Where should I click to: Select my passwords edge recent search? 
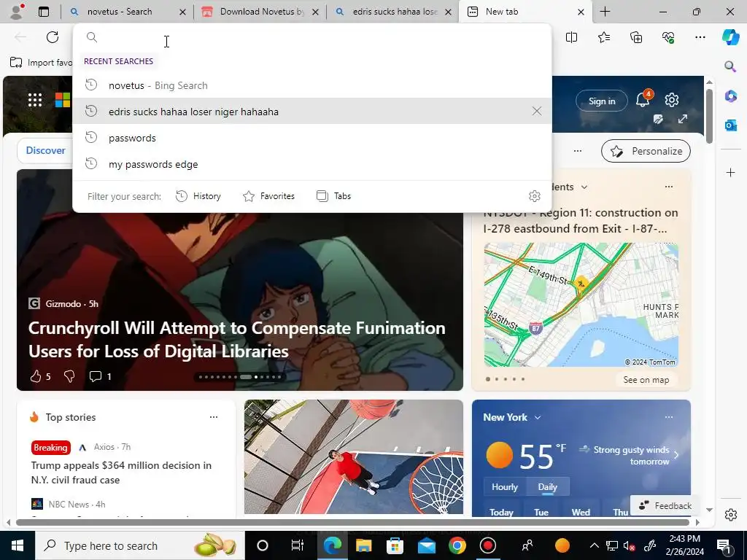click(312, 164)
